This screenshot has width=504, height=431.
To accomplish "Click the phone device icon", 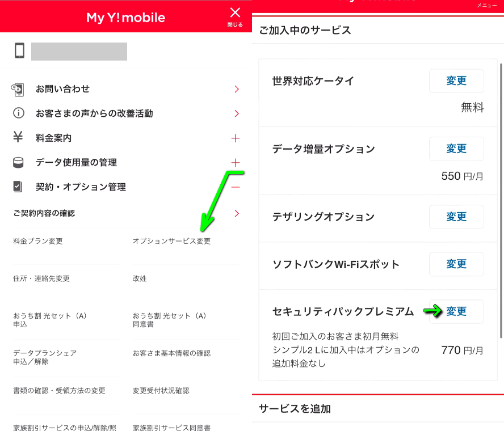I will (x=20, y=50).
